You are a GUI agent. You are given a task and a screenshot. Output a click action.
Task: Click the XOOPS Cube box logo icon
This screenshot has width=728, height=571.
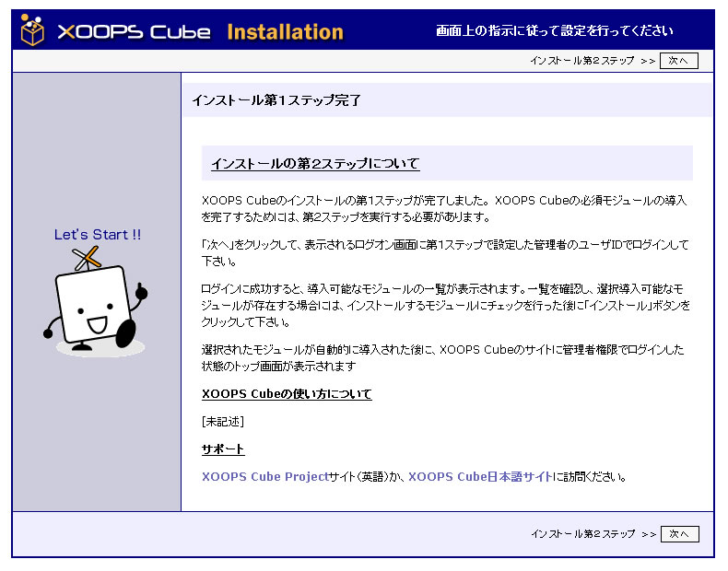(32, 30)
